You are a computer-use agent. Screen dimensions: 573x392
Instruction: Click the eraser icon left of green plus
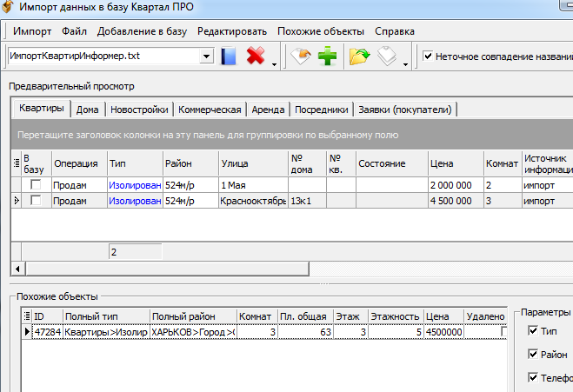pos(300,56)
